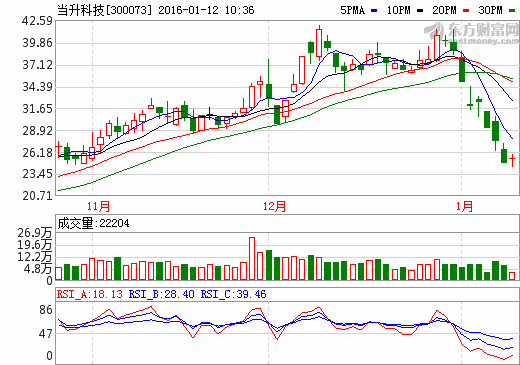Select the timestamp 2016-01-12 10:36

(206, 10)
